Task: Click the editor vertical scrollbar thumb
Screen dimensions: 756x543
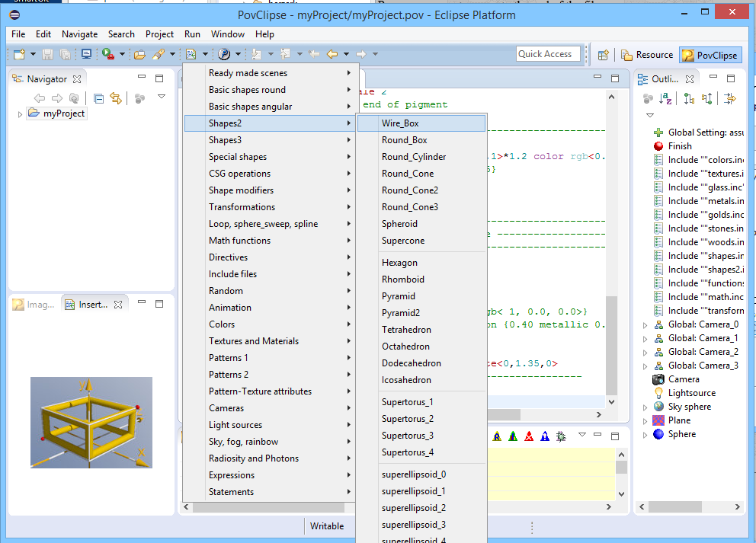Action: point(611,346)
